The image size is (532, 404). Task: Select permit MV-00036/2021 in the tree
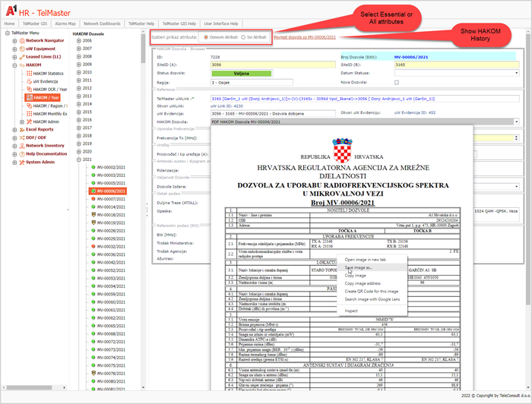(111, 254)
